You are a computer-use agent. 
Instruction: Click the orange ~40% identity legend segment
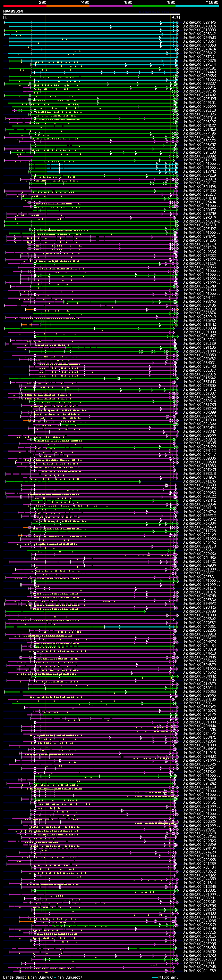click(x=68, y=6)
